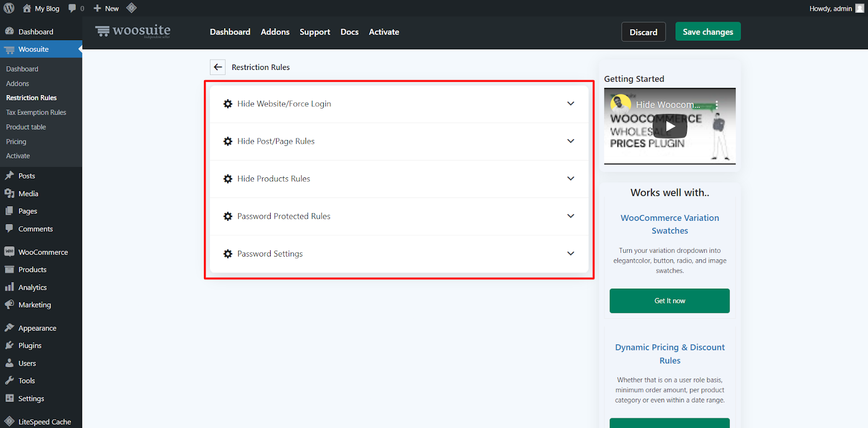
Task: Open Pricing submenu item
Action: click(x=16, y=142)
